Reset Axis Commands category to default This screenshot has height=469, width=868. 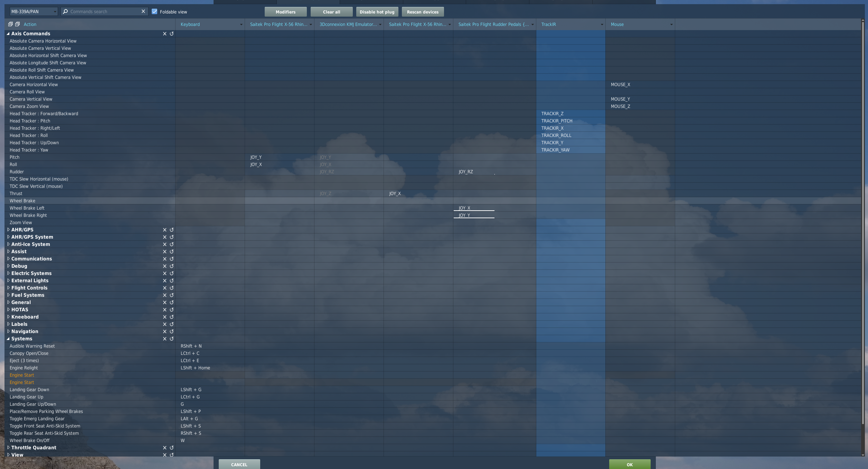[171, 34]
